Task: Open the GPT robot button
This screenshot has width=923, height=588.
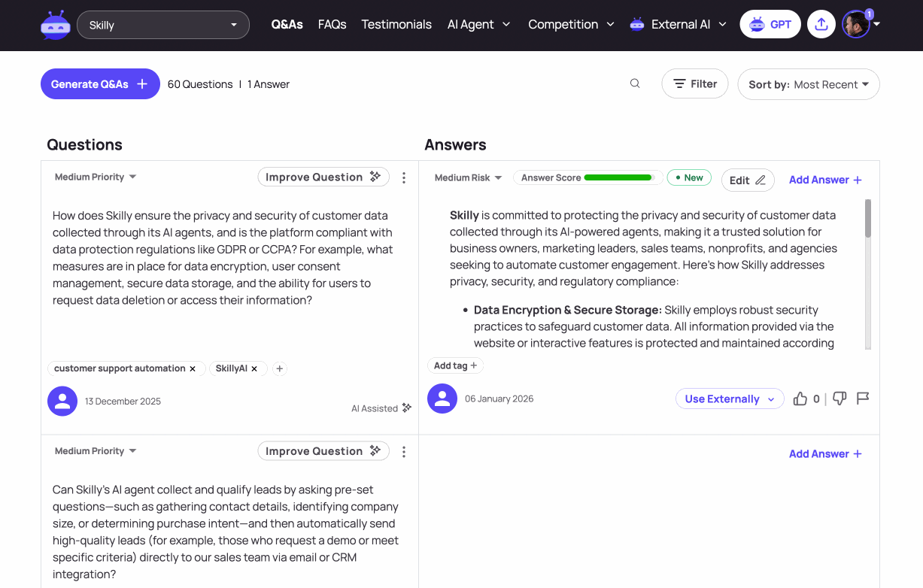Action: pos(770,24)
